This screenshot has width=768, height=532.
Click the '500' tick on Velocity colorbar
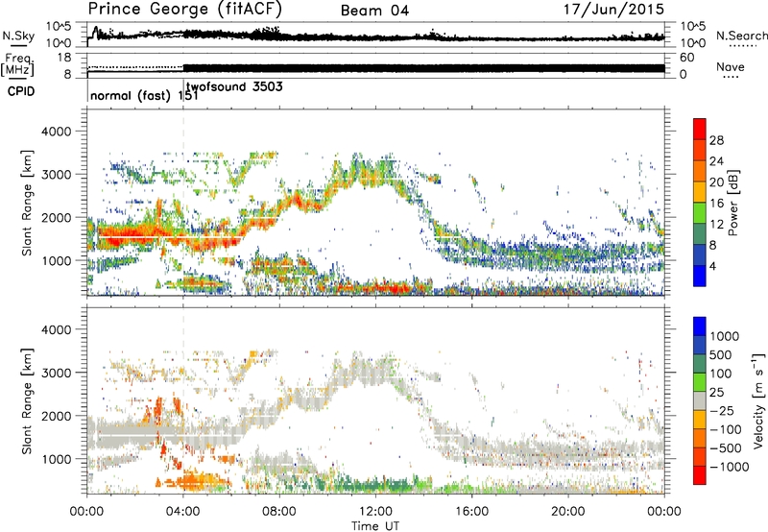pyautogui.click(x=721, y=355)
